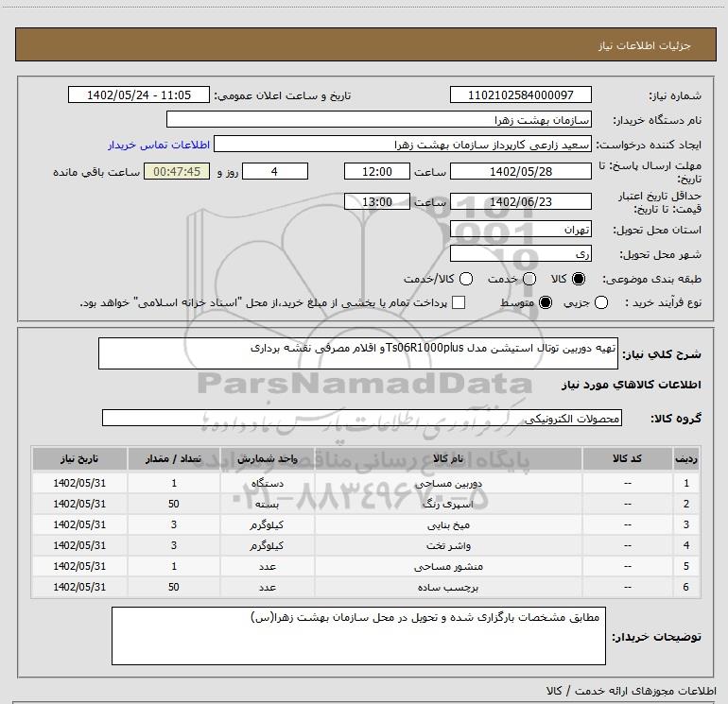The height and width of the screenshot is (704, 728).
Task: Click the بسته unit cell
Action: coord(268,504)
